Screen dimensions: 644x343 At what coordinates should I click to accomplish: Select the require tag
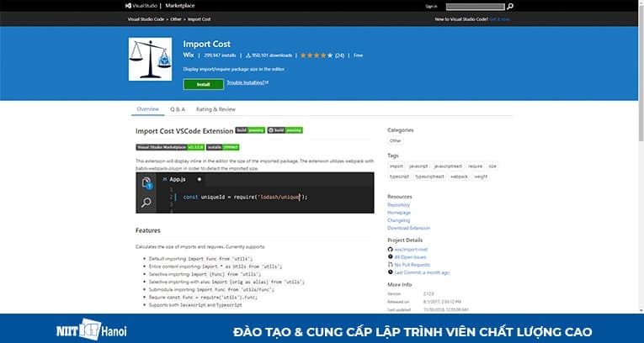coord(475,166)
